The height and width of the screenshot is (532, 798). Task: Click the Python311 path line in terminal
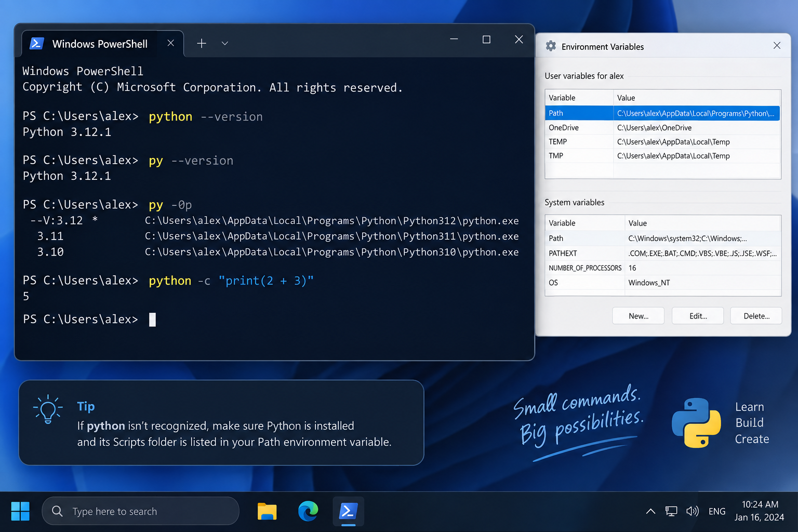(331, 236)
